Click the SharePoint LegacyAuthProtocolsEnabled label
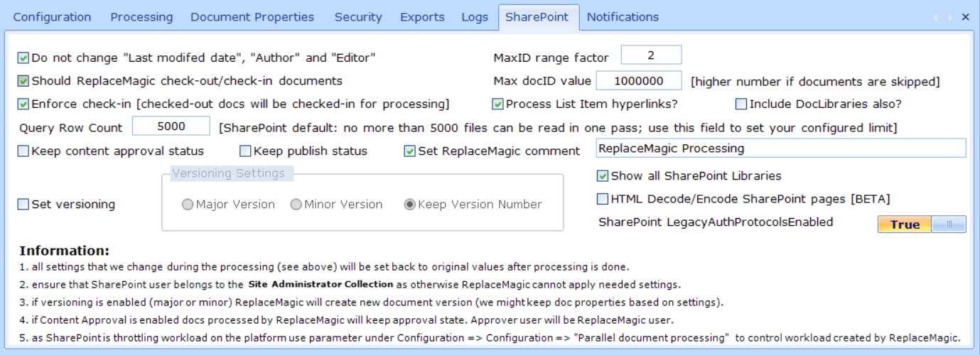Viewport: 980px width, 355px height. [x=716, y=222]
